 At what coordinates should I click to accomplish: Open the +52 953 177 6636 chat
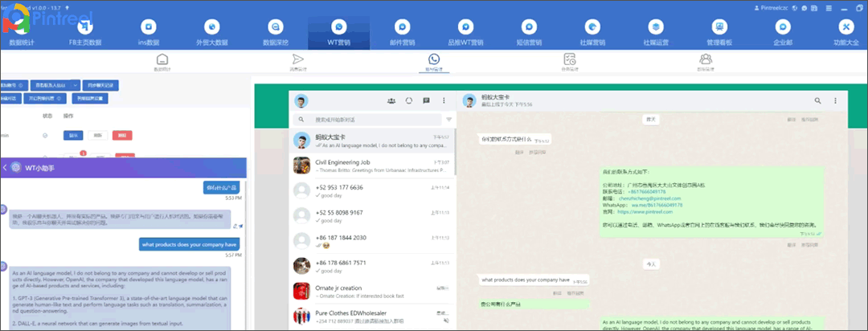tap(371, 191)
